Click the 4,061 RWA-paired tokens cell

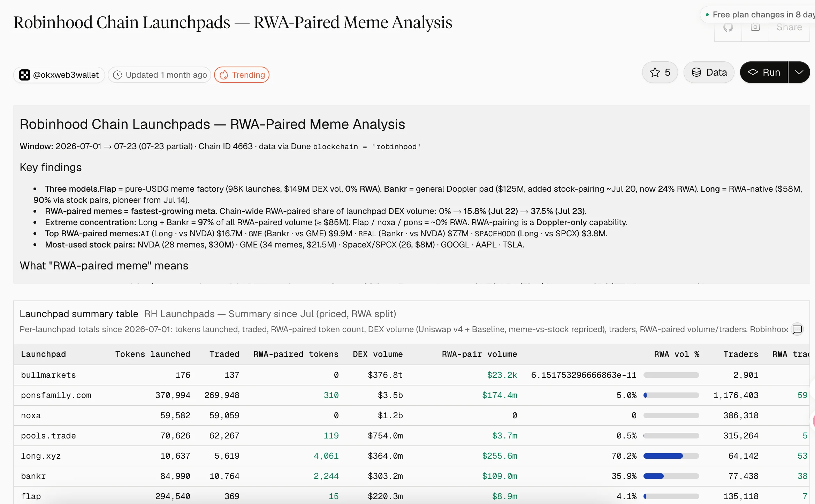[326, 456]
